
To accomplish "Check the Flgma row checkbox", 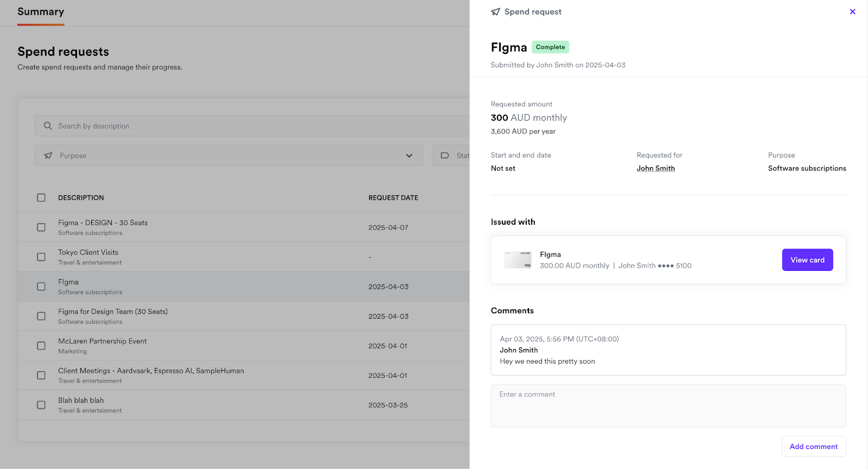I will [41, 287].
